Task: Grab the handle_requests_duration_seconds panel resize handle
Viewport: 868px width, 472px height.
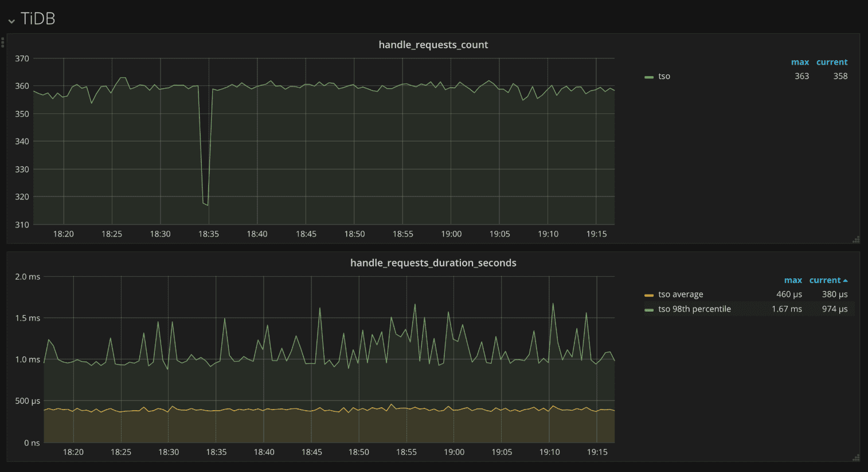Action: (856, 458)
